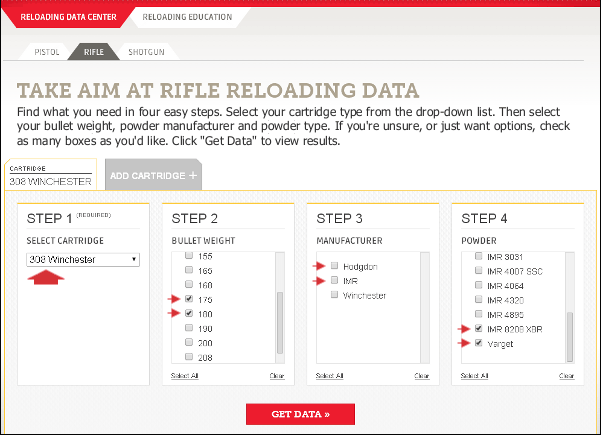Uncheck the IMR 8208 XBR powder box
601x435 pixels.
tap(478, 328)
